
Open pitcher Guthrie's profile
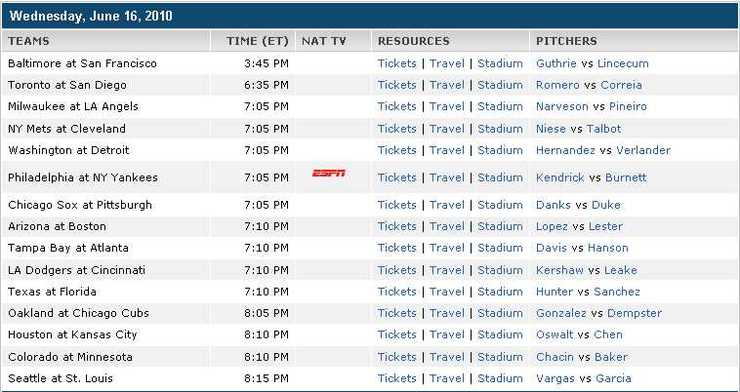click(x=556, y=63)
